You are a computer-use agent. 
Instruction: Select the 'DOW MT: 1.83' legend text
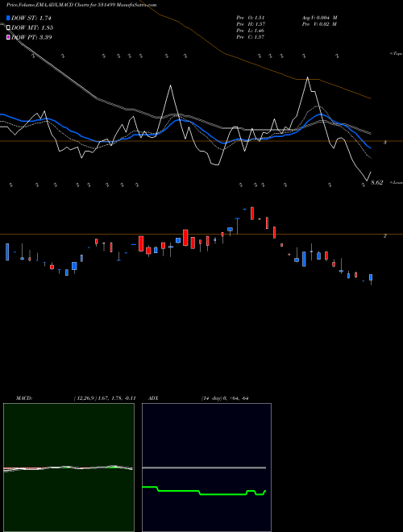point(32,27)
